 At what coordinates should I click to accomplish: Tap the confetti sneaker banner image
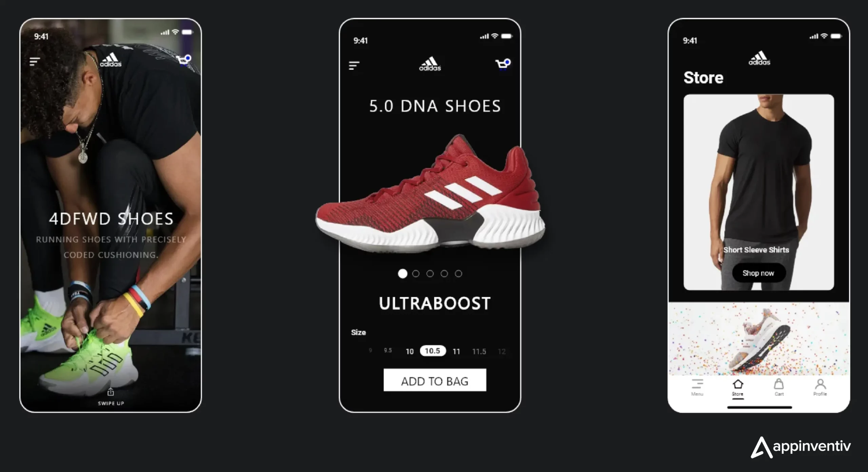[x=759, y=339]
